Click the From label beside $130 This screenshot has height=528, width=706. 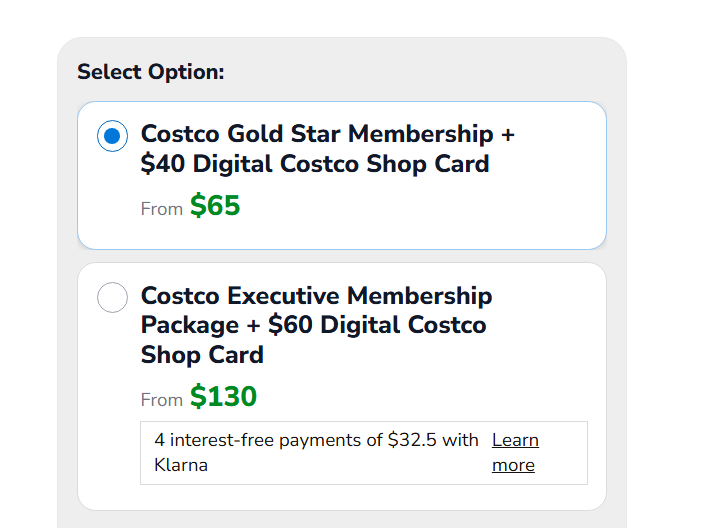pos(161,400)
